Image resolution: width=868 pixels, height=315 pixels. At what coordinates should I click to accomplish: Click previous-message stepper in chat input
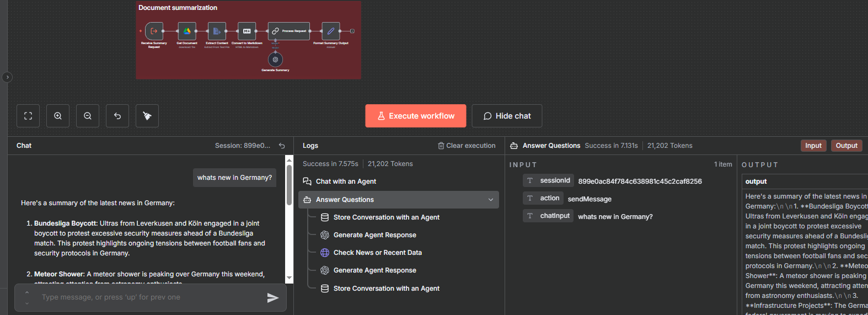[x=27, y=293]
